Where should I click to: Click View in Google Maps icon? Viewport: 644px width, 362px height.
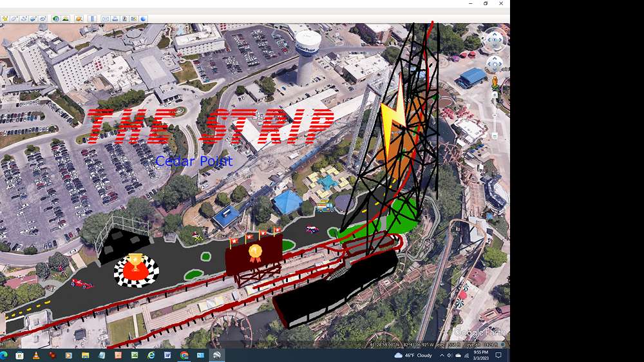133,19
